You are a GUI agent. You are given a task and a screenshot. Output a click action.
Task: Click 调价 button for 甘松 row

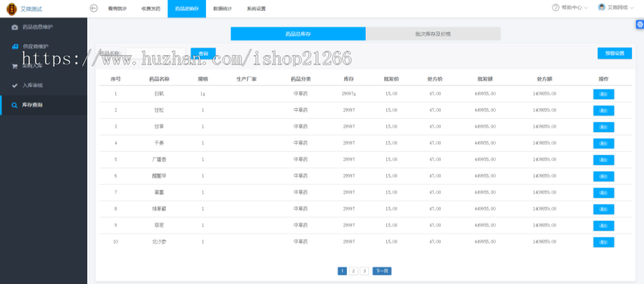(x=603, y=110)
